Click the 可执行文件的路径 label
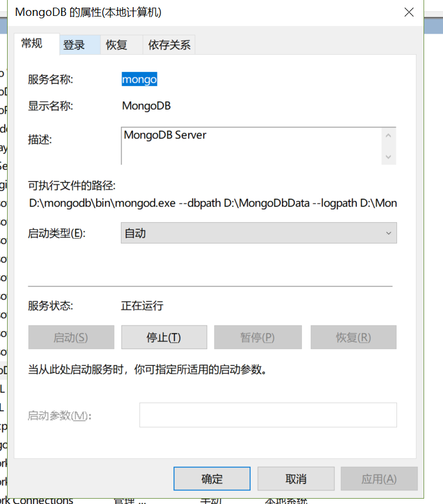The image size is (443, 504). [72, 186]
